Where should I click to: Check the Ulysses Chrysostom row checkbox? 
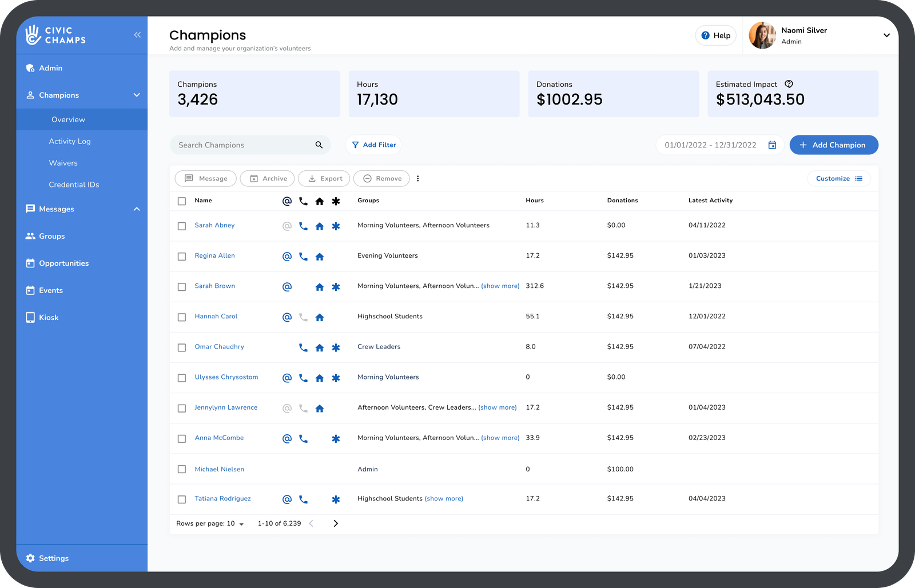coord(182,378)
